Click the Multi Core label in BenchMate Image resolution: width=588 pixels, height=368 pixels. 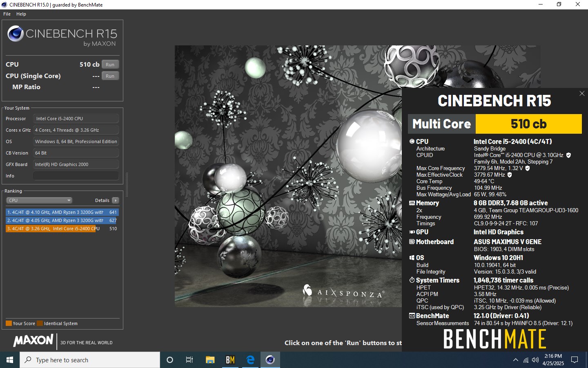(442, 124)
